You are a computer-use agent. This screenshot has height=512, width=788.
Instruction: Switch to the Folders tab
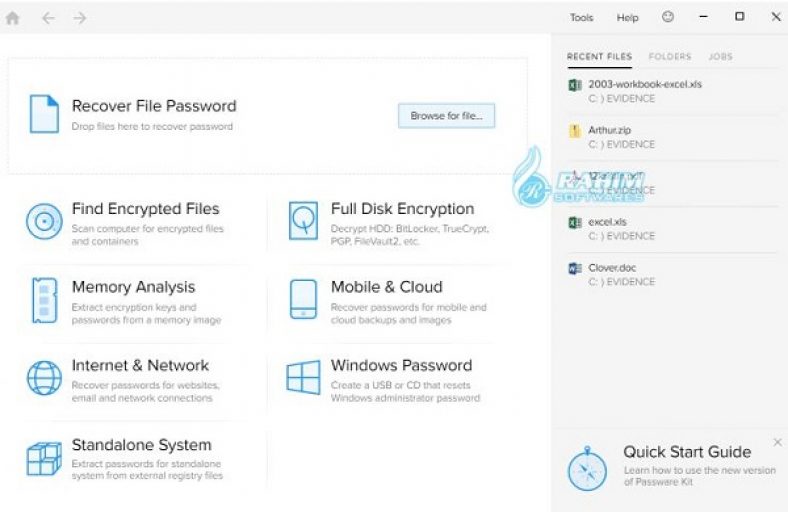[x=669, y=57]
